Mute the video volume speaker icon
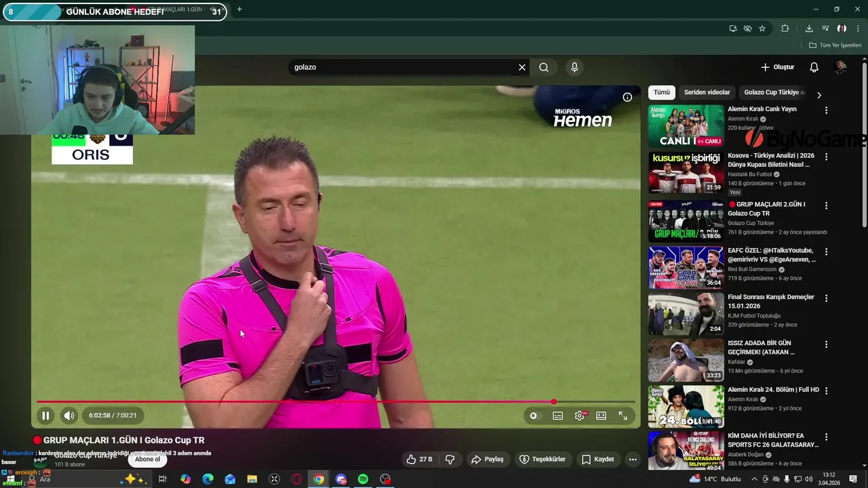868x488 pixels. tap(68, 415)
